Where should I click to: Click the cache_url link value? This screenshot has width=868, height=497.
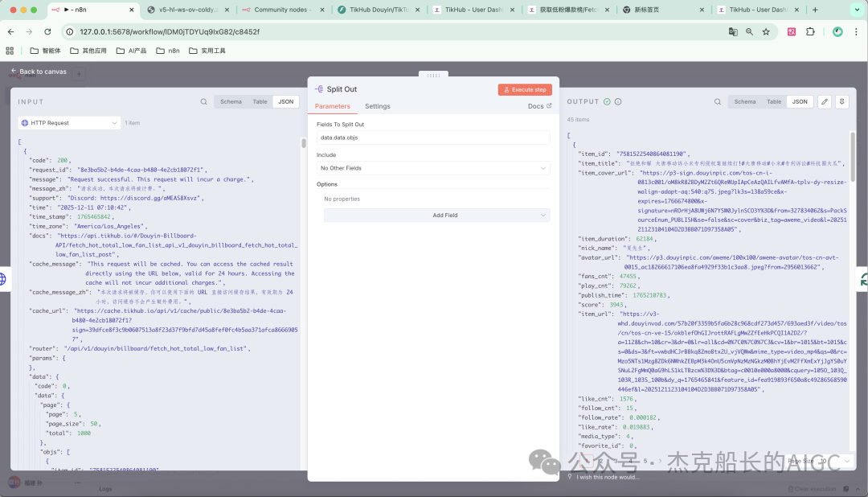click(x=186, y=325)
